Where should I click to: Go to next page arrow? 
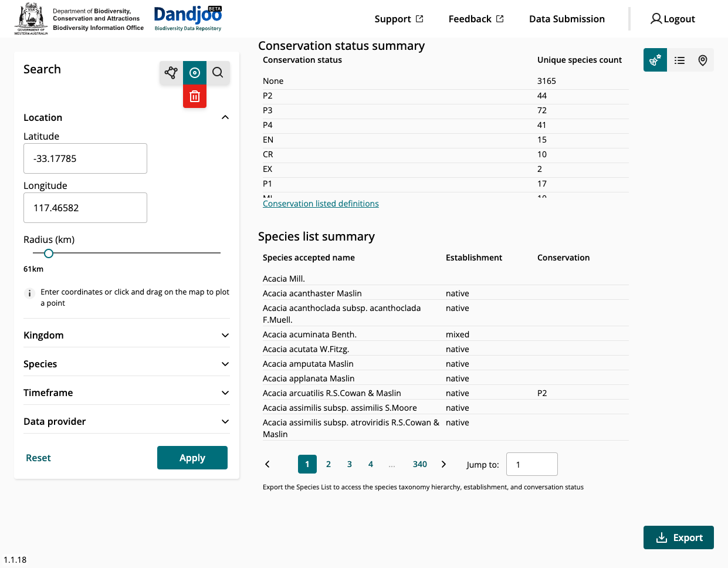pos(443,464)
